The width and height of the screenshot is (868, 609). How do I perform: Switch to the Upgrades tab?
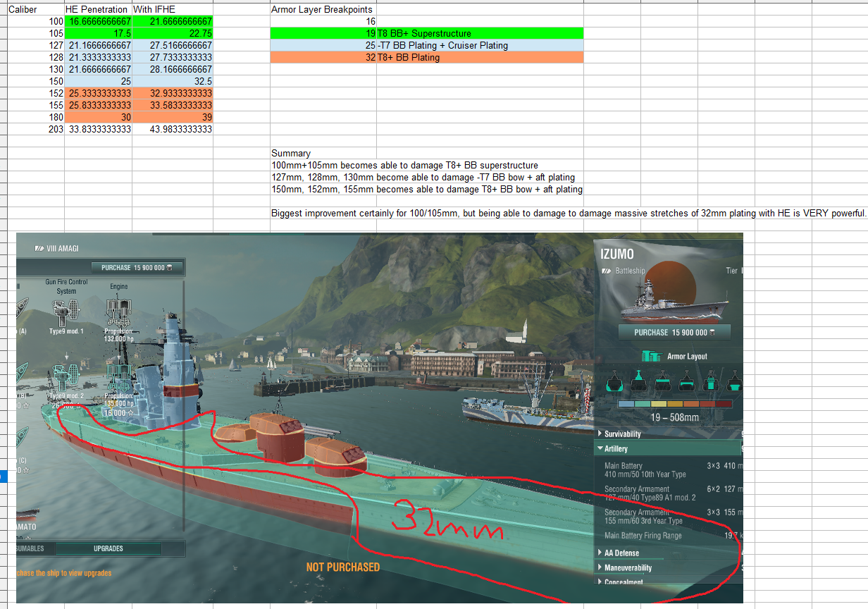tap(108, 548)
